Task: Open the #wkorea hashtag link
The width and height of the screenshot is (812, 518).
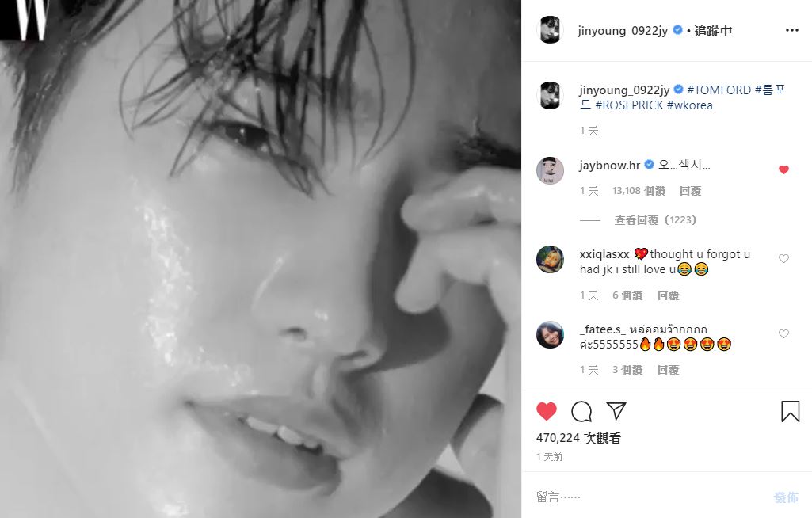Action: coord(689,105)
